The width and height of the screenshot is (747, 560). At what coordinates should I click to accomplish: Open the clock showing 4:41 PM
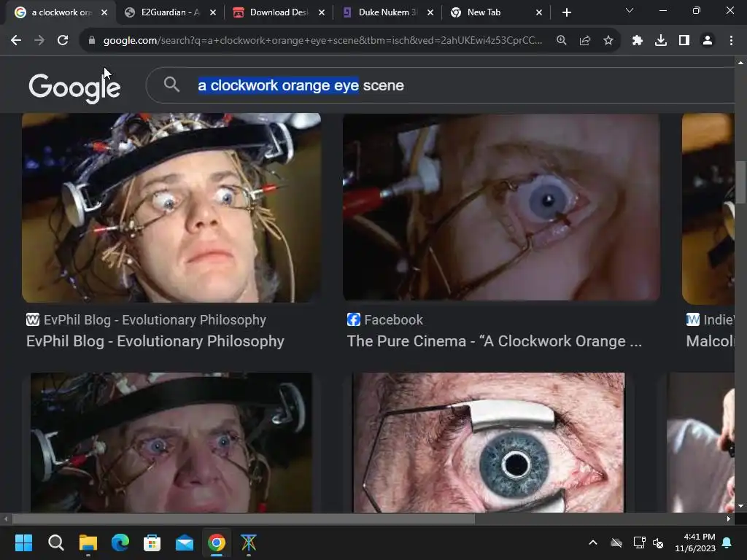(x=695, y=542)
